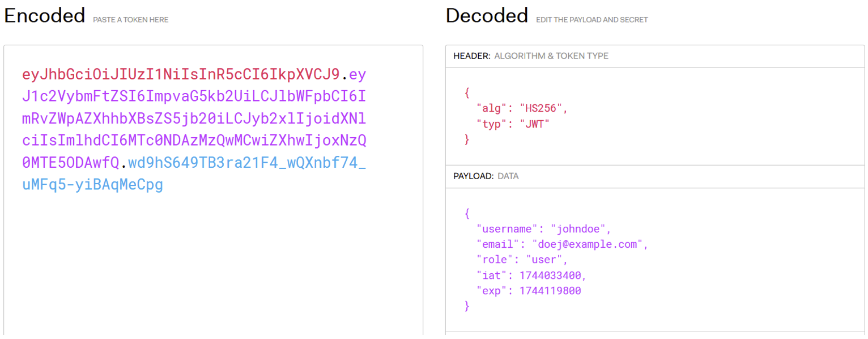This screenshot has height=339, width=868.
Task: Click the Decoded panel heading
Action: click(x=486, y=15)
